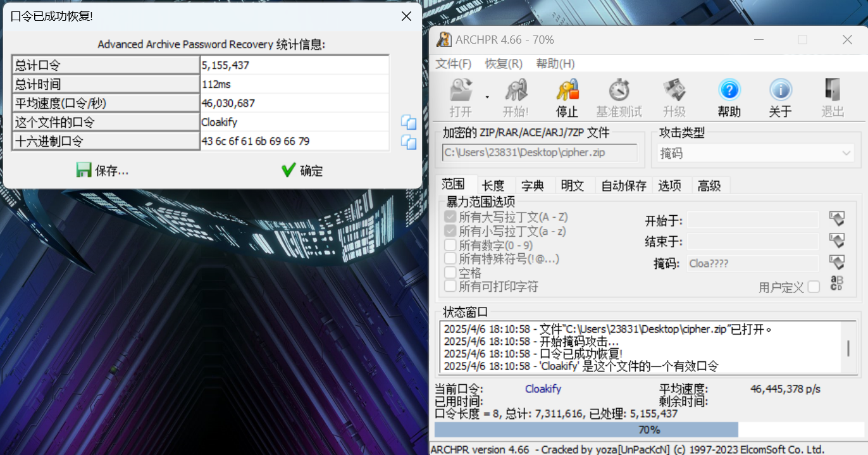This screenshot has height=455, width=868.
Task: Click the 掩码 field containing Cloa????
Action: tap(753, 263)
